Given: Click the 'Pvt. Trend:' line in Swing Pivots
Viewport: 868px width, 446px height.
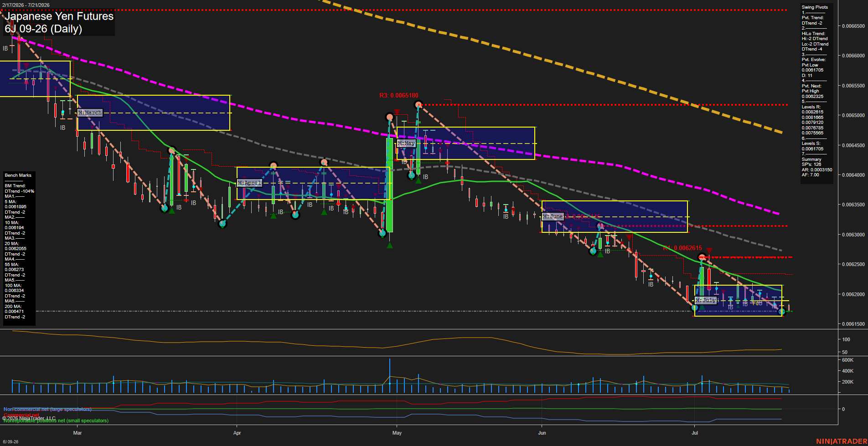Looking at the screenshot, I should pos(813,18).
